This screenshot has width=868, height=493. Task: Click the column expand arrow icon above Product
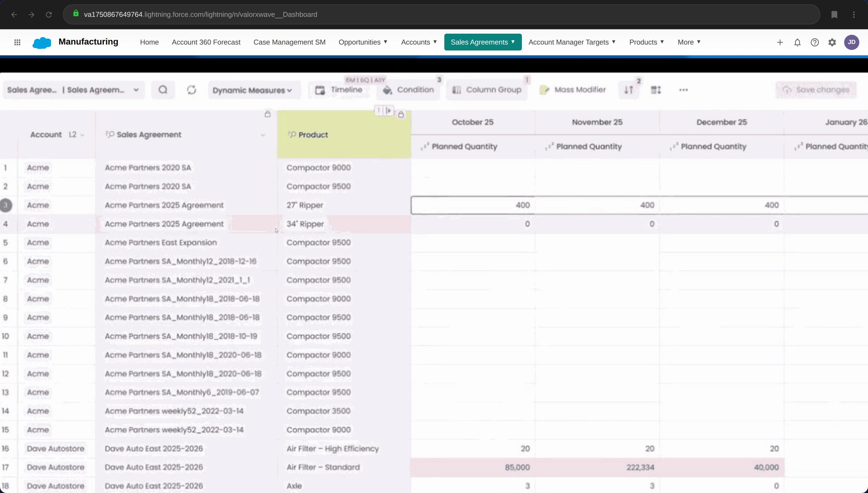tap(388, 110)
